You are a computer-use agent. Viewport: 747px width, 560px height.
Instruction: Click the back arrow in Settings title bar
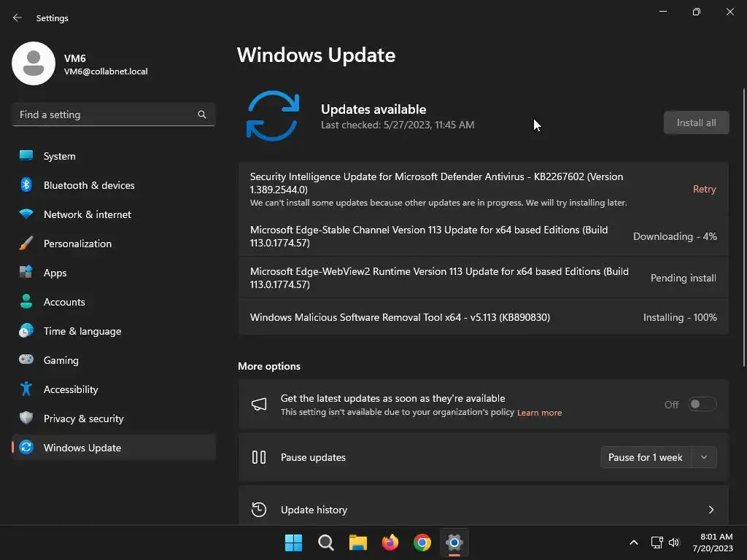pyautogui.click(x=18, y=17)
